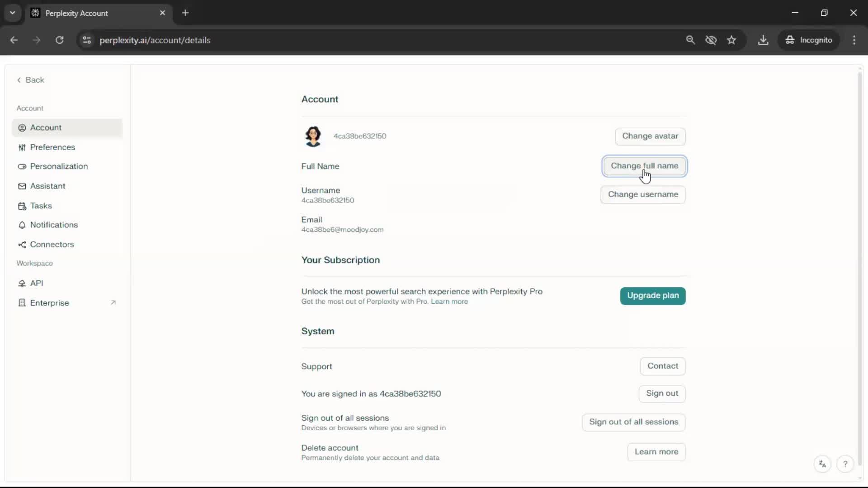Viewport: 868px width, 488px height.
Task: Click the zoom magnifier icon in address bar
Action: pyautogui.click(x=690, y=40)
